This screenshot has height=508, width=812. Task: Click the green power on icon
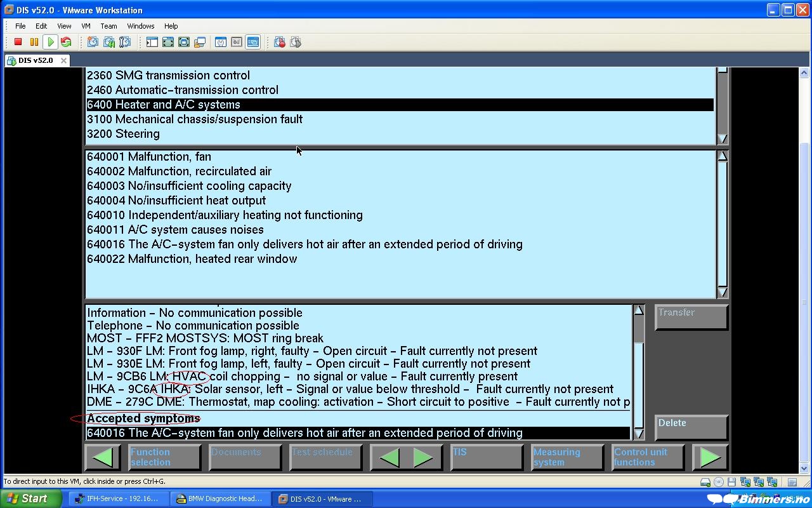pos(50,42)
